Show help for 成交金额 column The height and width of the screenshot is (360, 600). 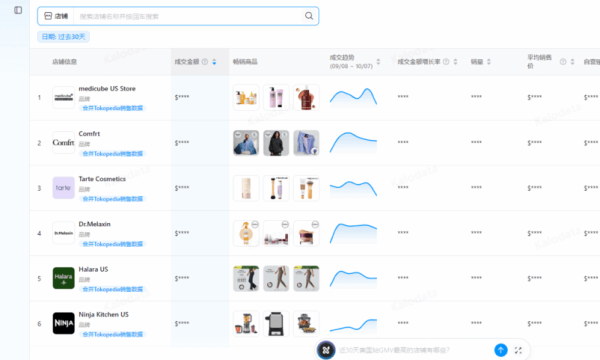[205, 62]
